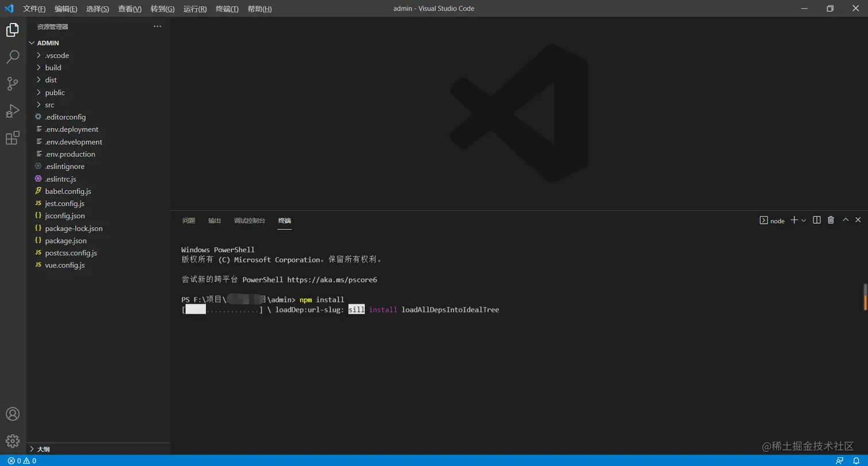This screenshot has height=466, width=868.
Task: Open the 终端(T) menu
Action: pyautogui.click(x=227, y=9)
